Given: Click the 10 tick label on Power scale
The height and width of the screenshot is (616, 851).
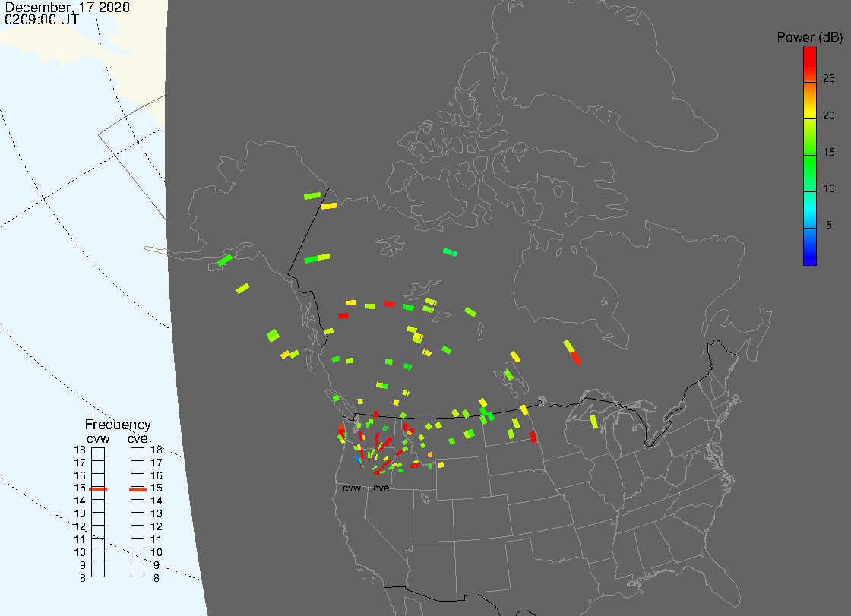Looking at the screenshot, I should [828, 189].
